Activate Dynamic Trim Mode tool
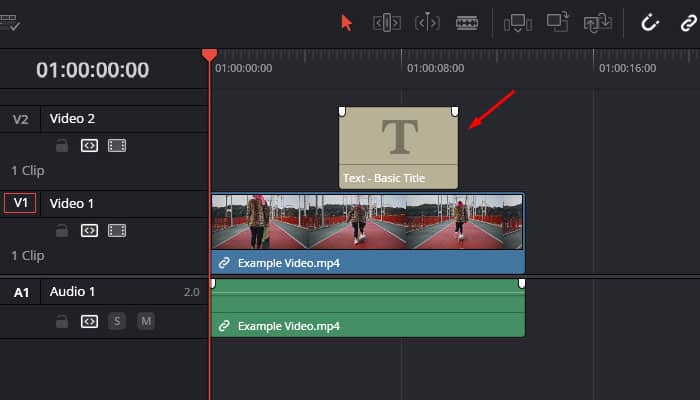This screenshot has width=700, height=400. click(x=427, y=22)
